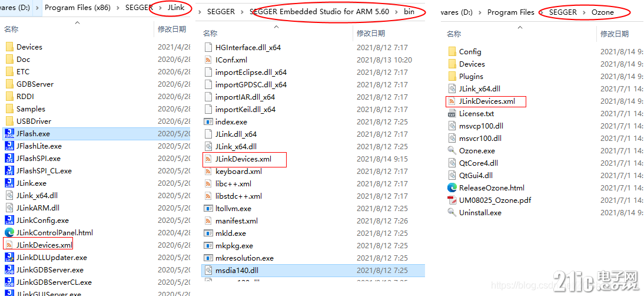Select libstdc++.xml file
Image resolution: width=644 pixels, height=296 pixels.
[238, 196]
